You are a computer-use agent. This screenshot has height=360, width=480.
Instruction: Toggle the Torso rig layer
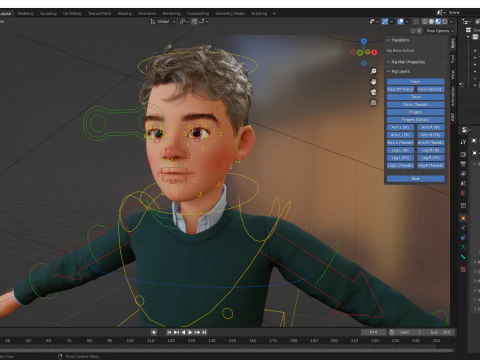coord(416,97)
